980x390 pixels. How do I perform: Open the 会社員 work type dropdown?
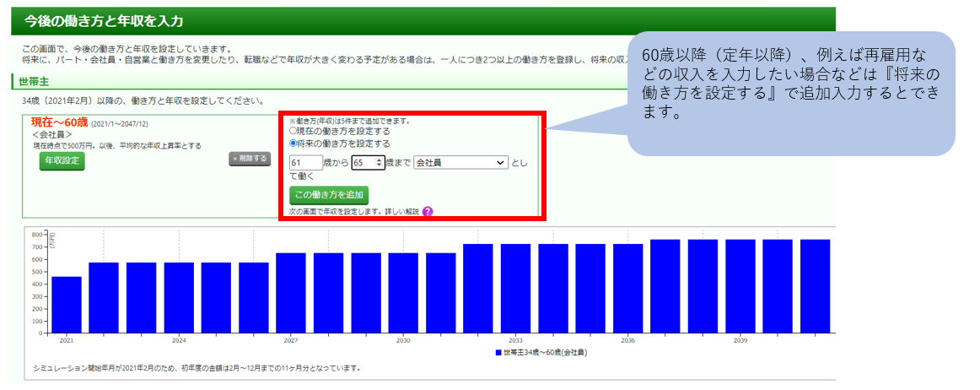point(460,162)
